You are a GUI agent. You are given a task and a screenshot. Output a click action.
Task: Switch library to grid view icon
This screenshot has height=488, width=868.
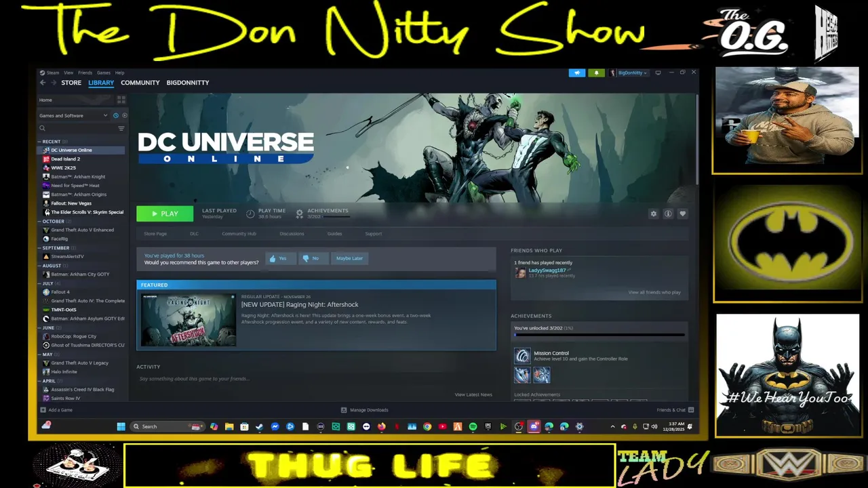point(121,100)
